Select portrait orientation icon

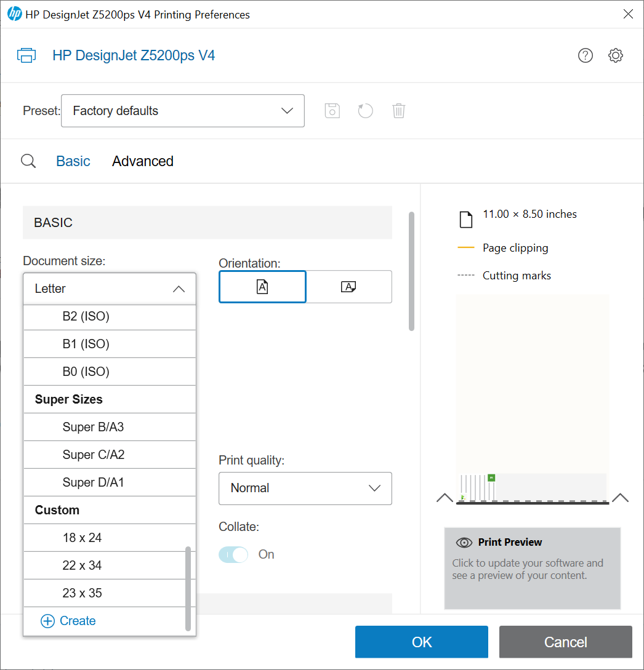pyautogui.click(x=262, y=287)
